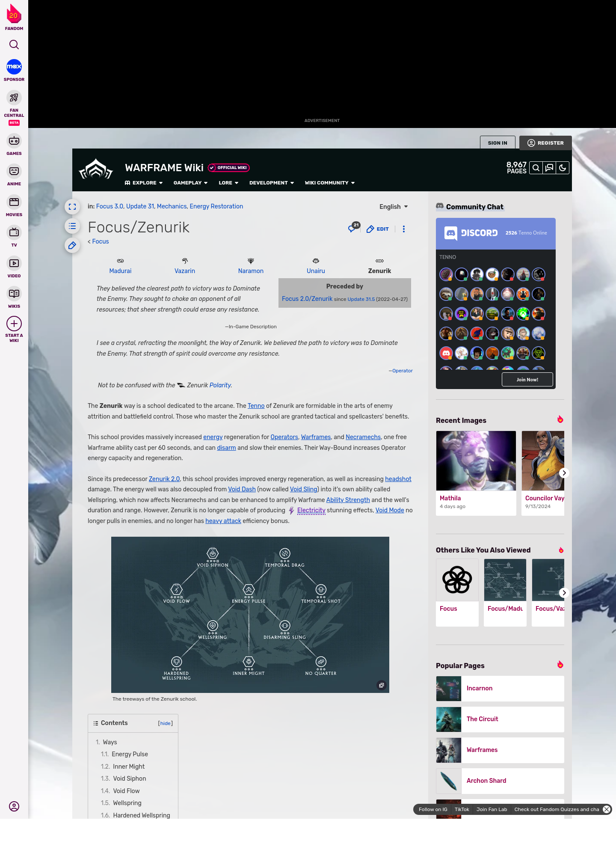Click the Official Wiki badge
This screenshot has height=856, width=616.
click(x=229, y=168)
